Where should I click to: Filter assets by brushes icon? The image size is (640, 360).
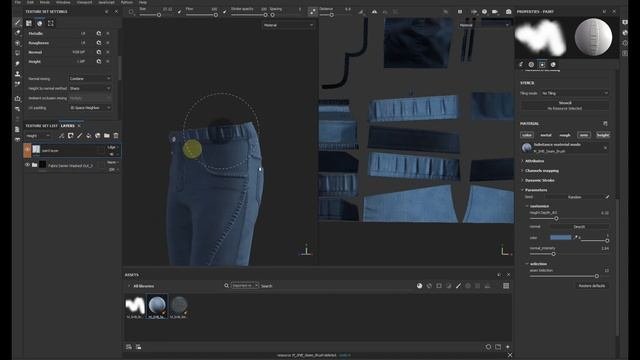coord(458,286)
